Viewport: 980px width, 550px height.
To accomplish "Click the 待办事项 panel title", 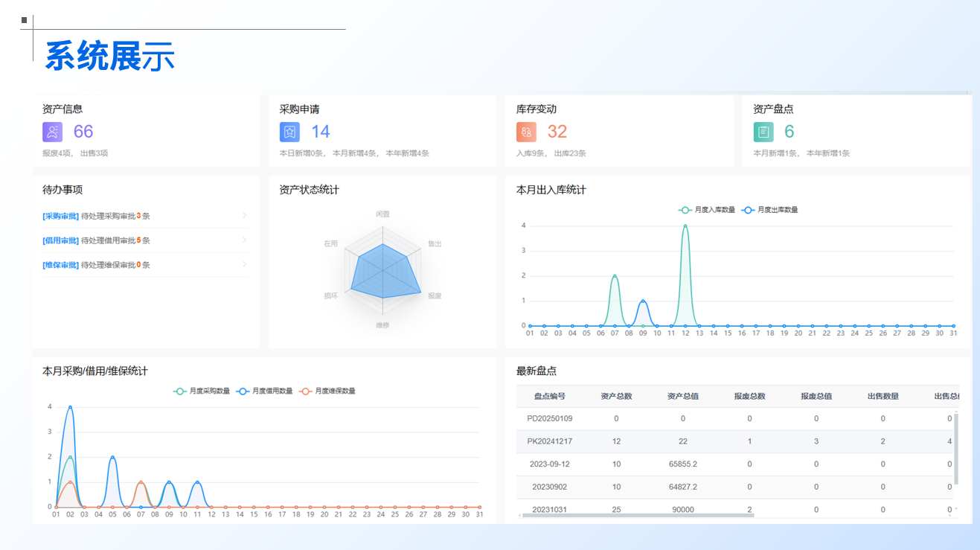I will [63, 190].
